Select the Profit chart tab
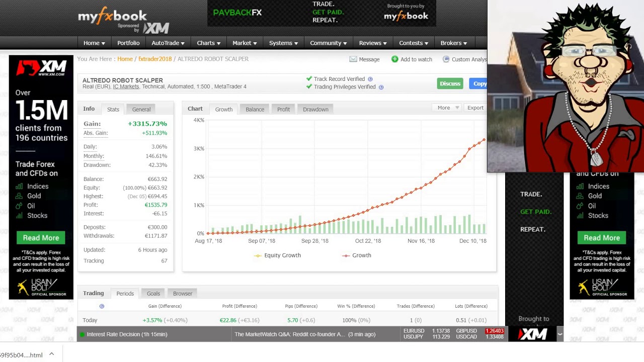This screenshot has width=644, height=362. [x=283, y=110]
